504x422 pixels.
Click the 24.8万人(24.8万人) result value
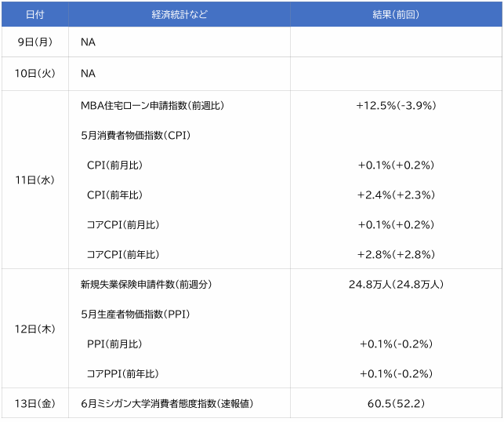point(396,284)
